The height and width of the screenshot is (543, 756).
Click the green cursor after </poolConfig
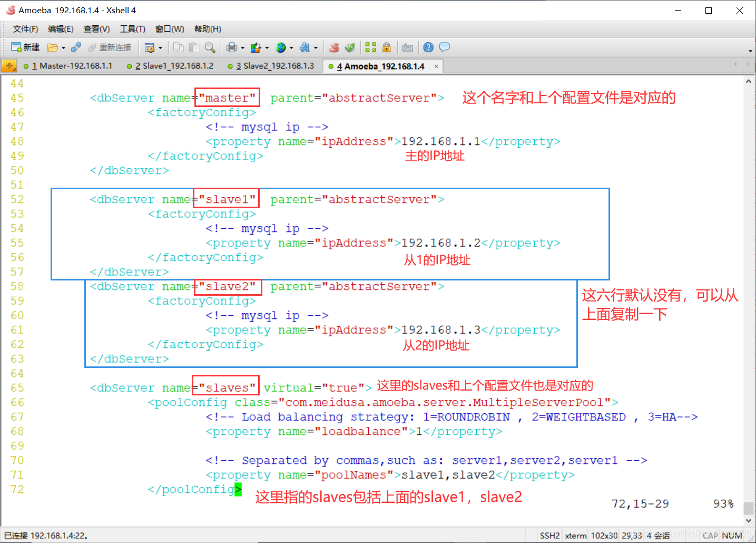click(238, 489)
